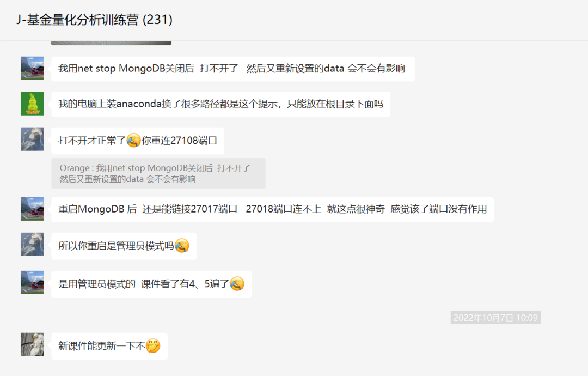Click avatar beside 是用管理员模式的 message
This screenshot has width=588, height=376.
[32, 282]
